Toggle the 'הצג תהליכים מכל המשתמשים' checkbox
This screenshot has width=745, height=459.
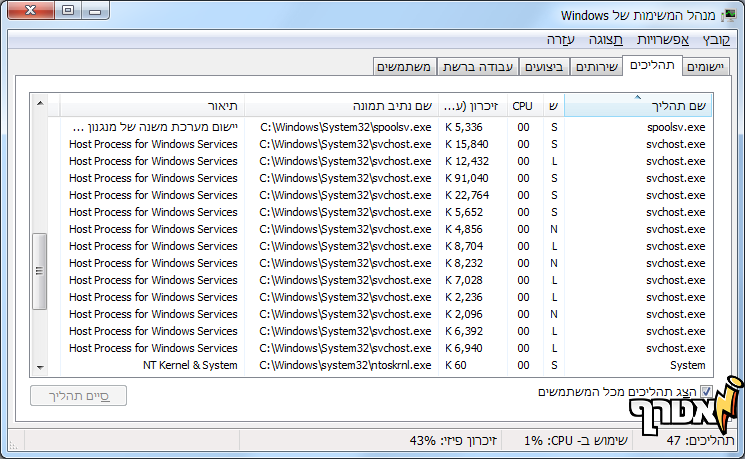[x=706, y=391]
